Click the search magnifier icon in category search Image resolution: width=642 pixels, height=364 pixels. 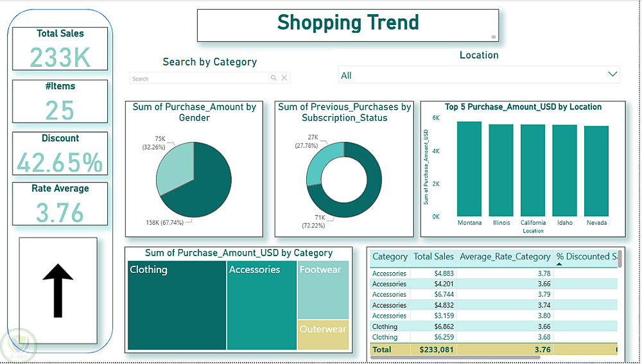pyautogui.click(x=273, y=78)
